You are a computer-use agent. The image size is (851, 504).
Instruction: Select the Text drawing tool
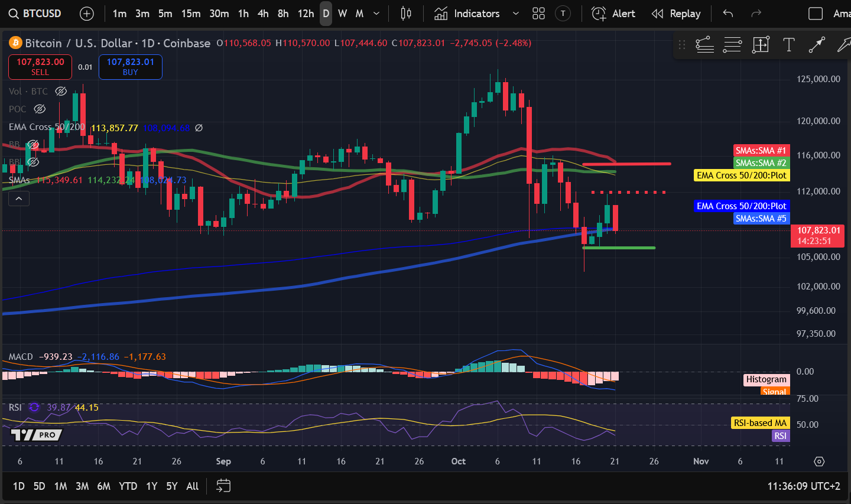click(788, 45)
